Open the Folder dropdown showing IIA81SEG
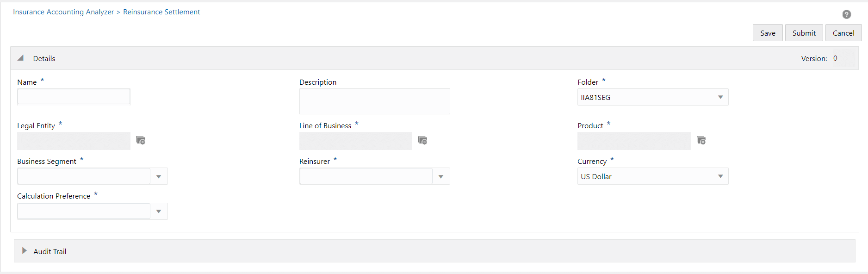 [652, 97]
